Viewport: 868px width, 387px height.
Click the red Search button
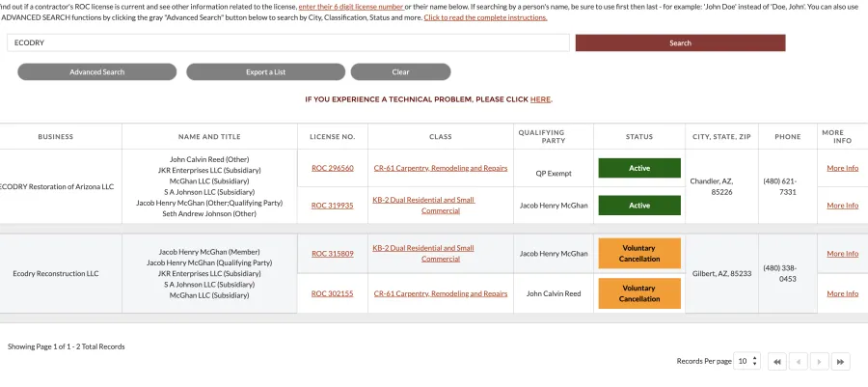pos(680,43)
